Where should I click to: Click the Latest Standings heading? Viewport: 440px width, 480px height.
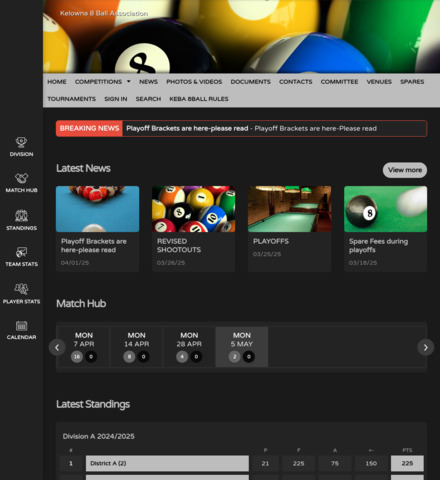pos(93,404)
